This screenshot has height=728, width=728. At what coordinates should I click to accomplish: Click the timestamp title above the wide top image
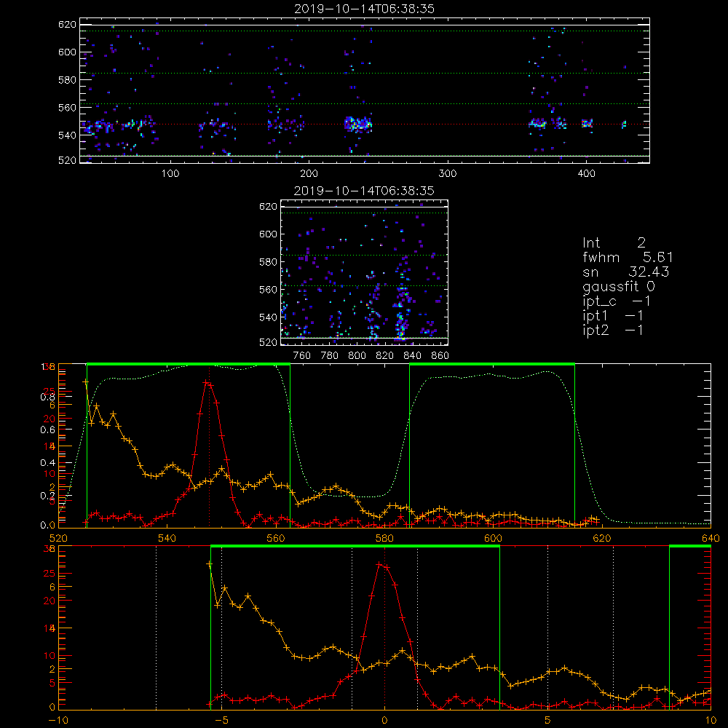click(x=364, y=9)
